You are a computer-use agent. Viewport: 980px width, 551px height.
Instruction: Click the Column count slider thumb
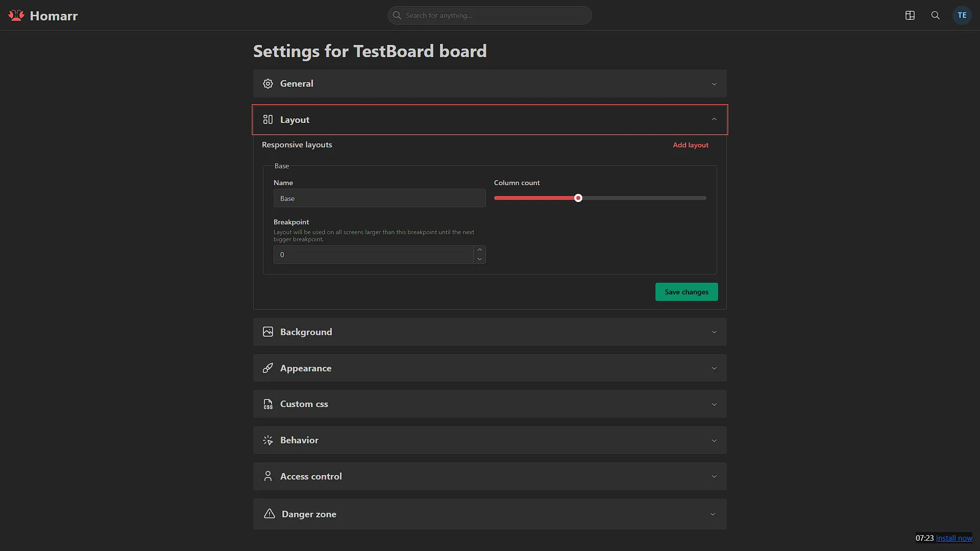(578, 198)
